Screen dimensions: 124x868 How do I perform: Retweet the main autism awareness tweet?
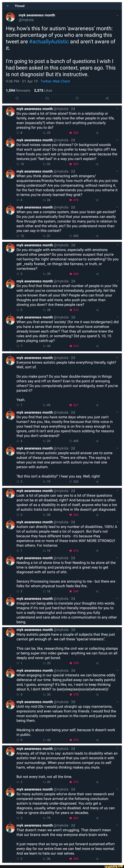pyautogui.click(x=47, y=98)
